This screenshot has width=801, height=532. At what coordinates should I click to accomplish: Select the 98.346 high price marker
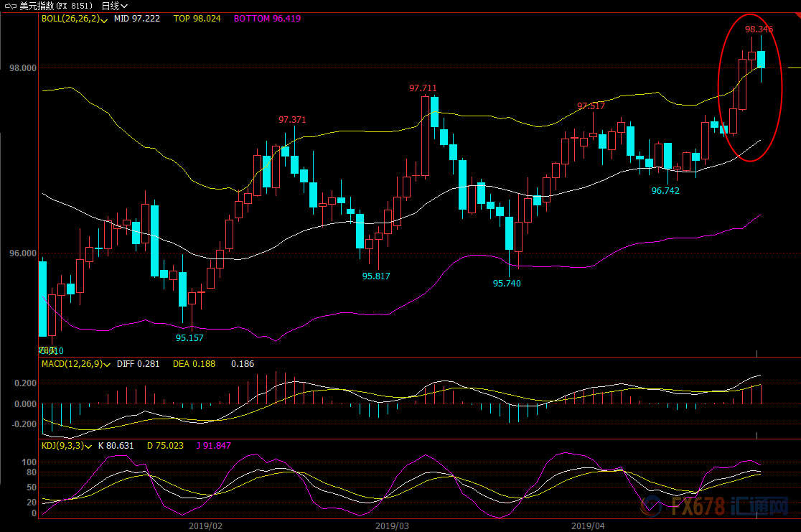759,29
